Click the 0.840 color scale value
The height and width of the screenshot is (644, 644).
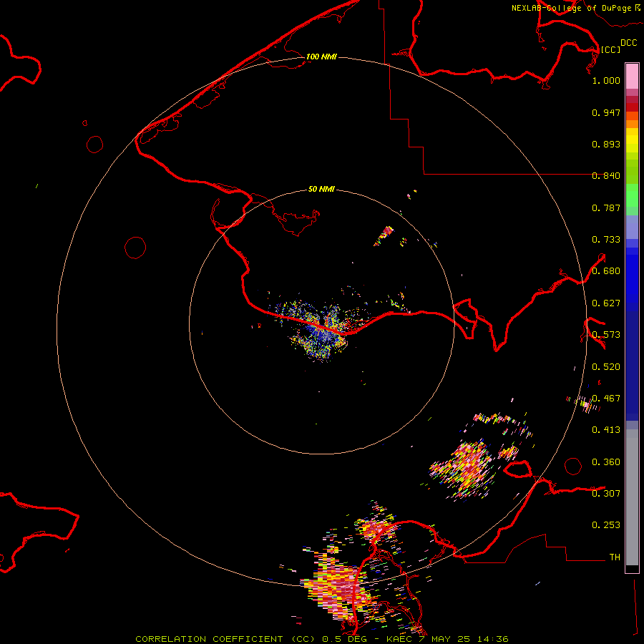click(x=606, y=176)
